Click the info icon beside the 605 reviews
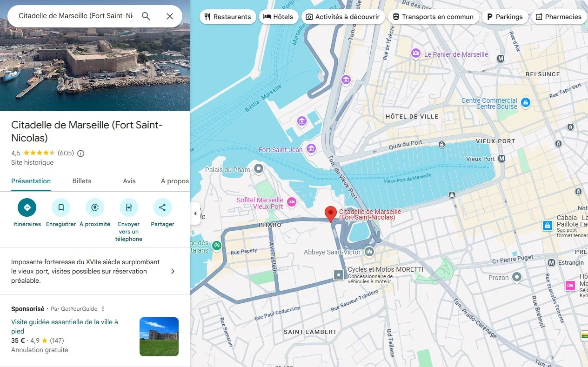 (80, 153)
